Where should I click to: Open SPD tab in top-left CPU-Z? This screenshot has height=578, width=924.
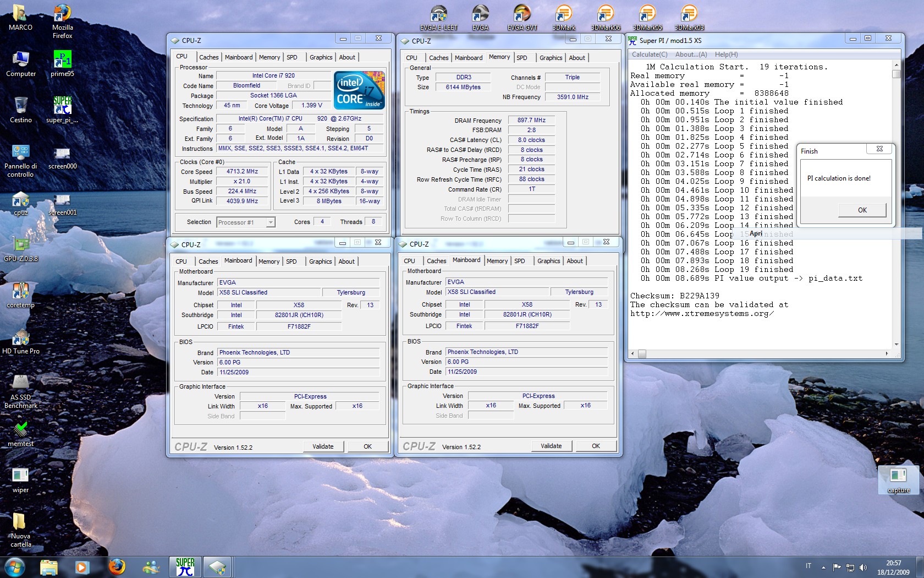(x=292, y=57)
